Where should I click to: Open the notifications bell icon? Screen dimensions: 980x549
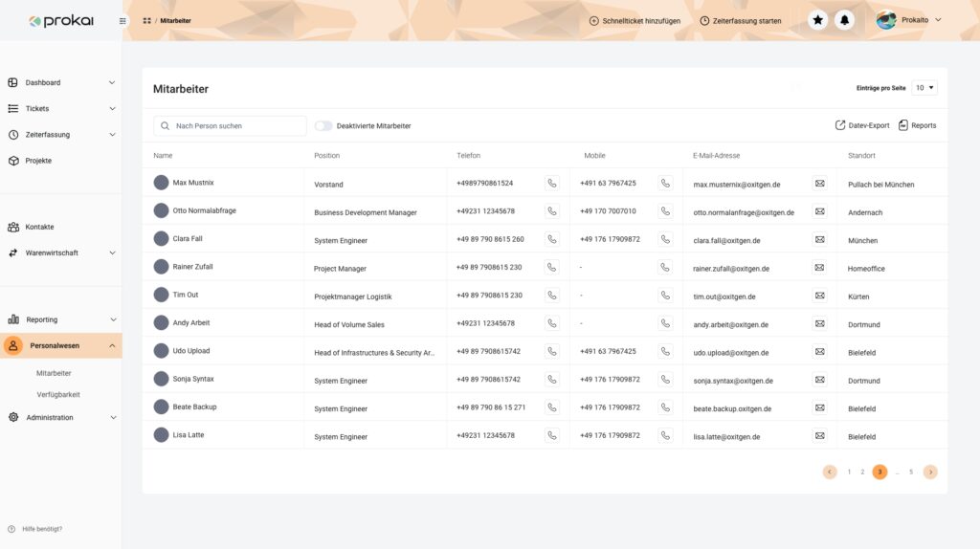(844, 20)
